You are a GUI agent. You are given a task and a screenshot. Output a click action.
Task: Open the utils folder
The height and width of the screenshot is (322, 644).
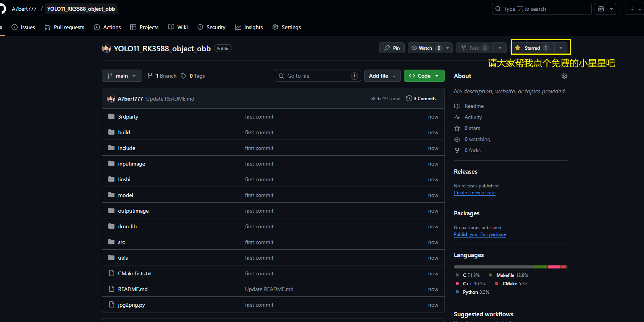click(x=123, y=258)
